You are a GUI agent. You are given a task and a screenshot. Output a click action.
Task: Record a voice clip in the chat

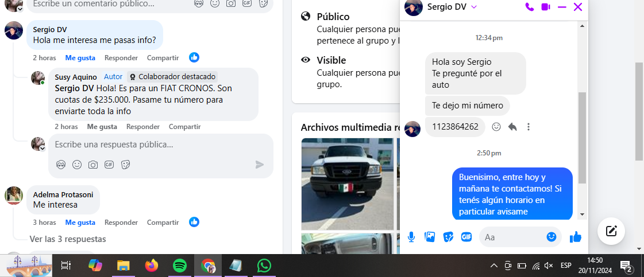(411, 236)
